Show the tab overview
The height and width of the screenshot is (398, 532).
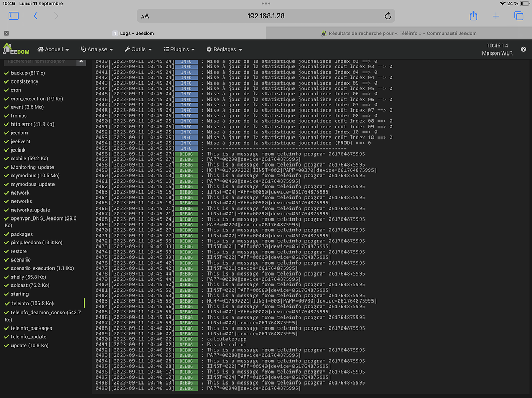click(518, 16)
